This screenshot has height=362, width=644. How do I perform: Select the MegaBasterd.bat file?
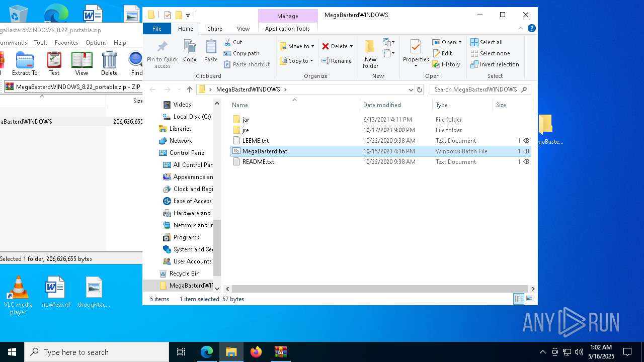coord(380,151)
